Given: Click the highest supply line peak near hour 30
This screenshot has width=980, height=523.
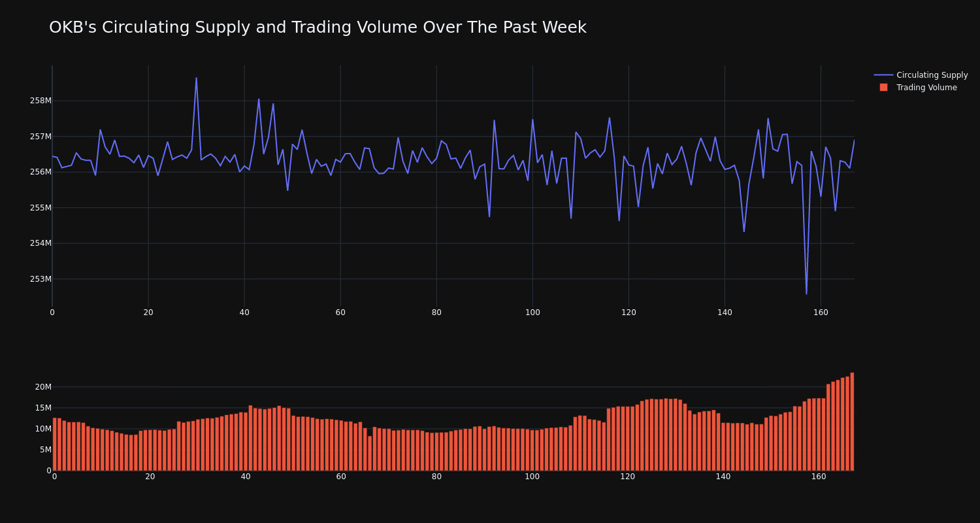Looking at the screenshot, I should pyautogui.click(x=196, y=78).
